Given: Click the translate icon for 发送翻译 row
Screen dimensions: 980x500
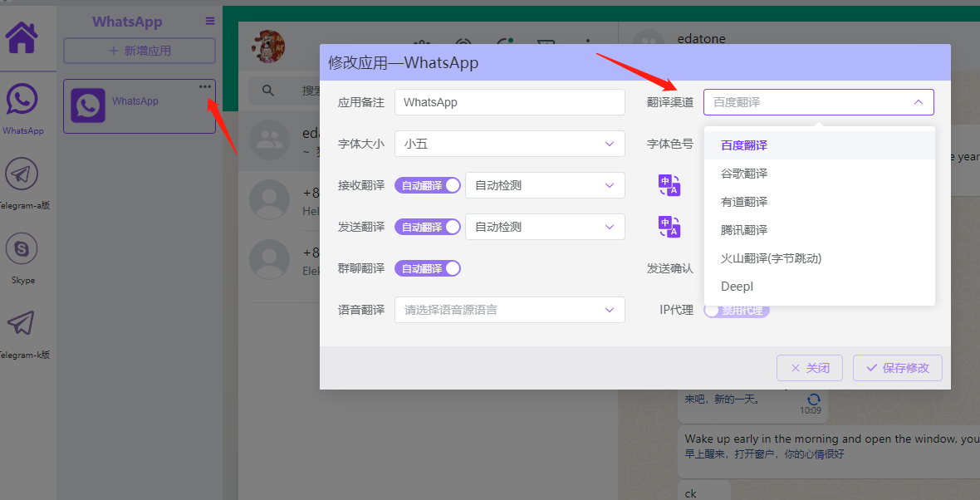Looking at the screenshot, I should pyautogui.click(x=669, y=227).
